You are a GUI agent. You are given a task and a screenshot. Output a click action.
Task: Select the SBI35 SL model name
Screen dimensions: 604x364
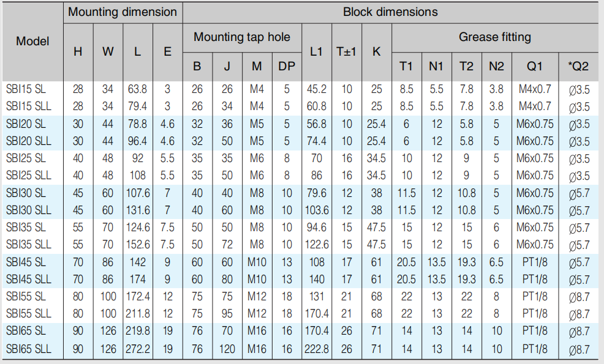26,228
